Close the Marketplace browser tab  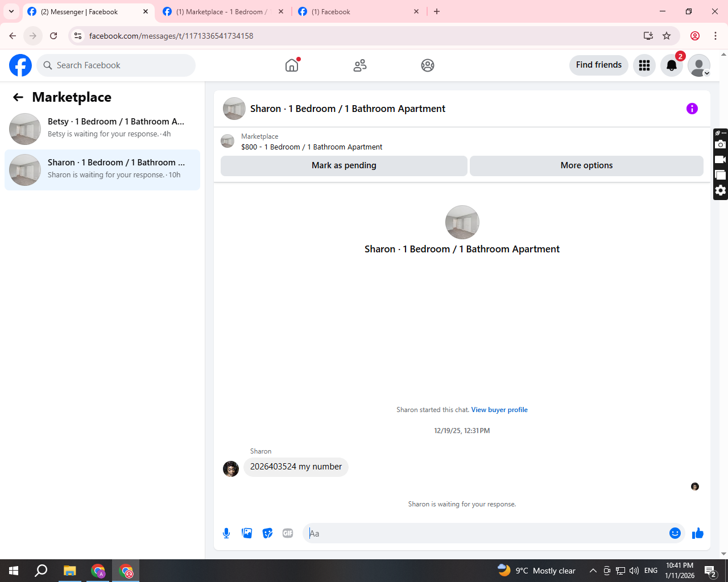(281, 11)
